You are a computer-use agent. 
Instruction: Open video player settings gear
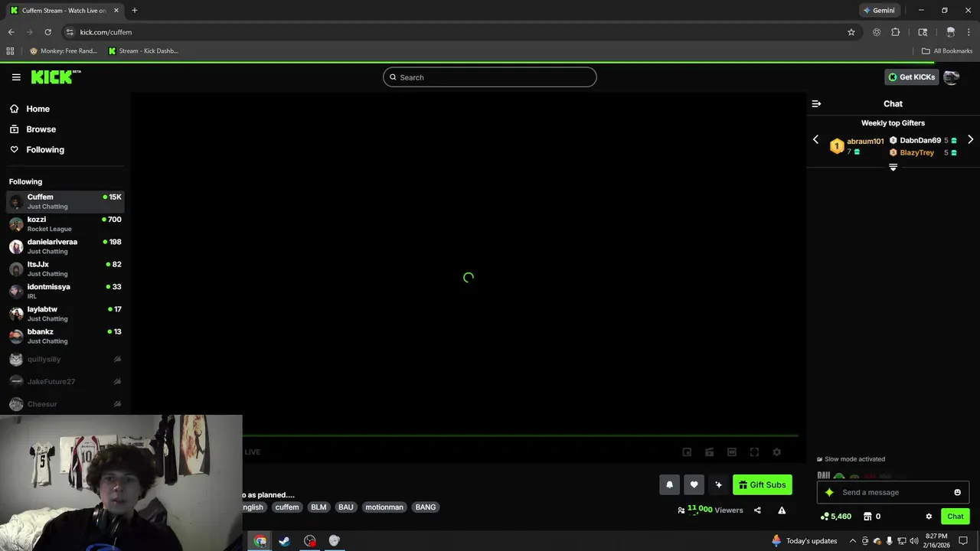coord(776,452)
